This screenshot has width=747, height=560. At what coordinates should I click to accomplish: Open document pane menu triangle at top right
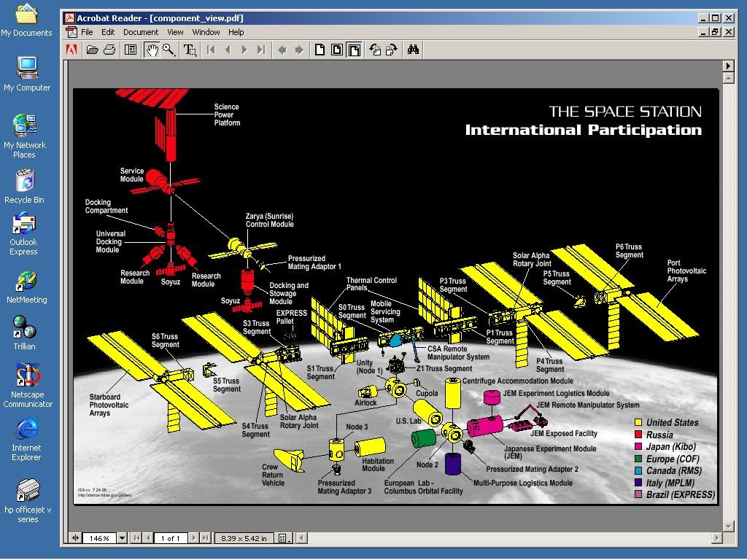(x=728, y=66)
